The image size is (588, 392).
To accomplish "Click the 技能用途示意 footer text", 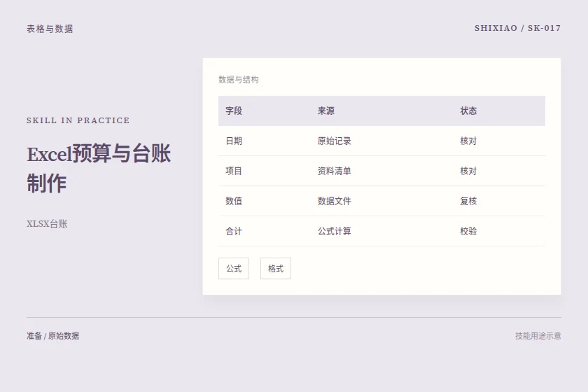I will [x=538, y=336].
